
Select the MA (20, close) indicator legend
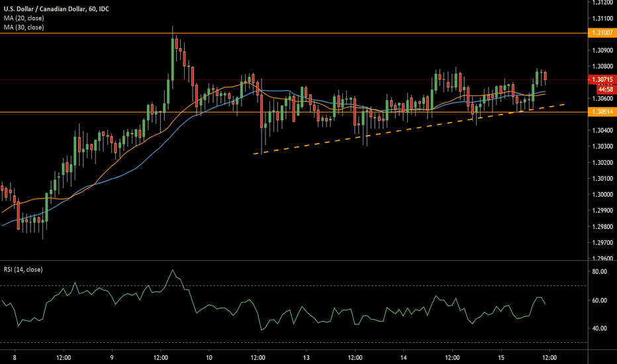[24, 17]
